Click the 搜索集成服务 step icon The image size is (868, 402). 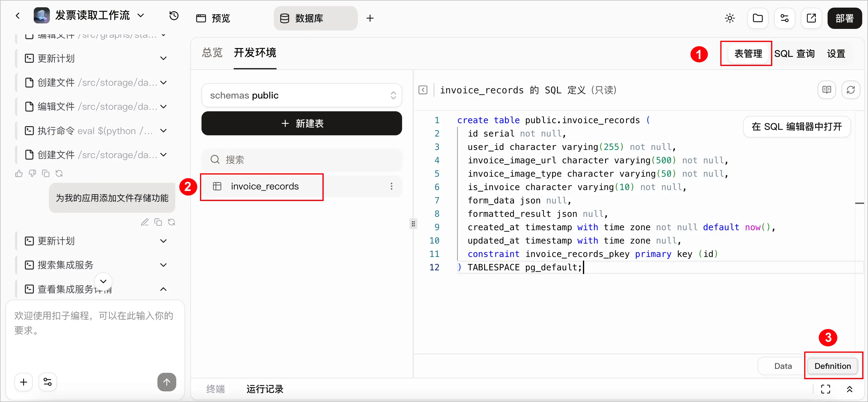click(x=29, y=265)
